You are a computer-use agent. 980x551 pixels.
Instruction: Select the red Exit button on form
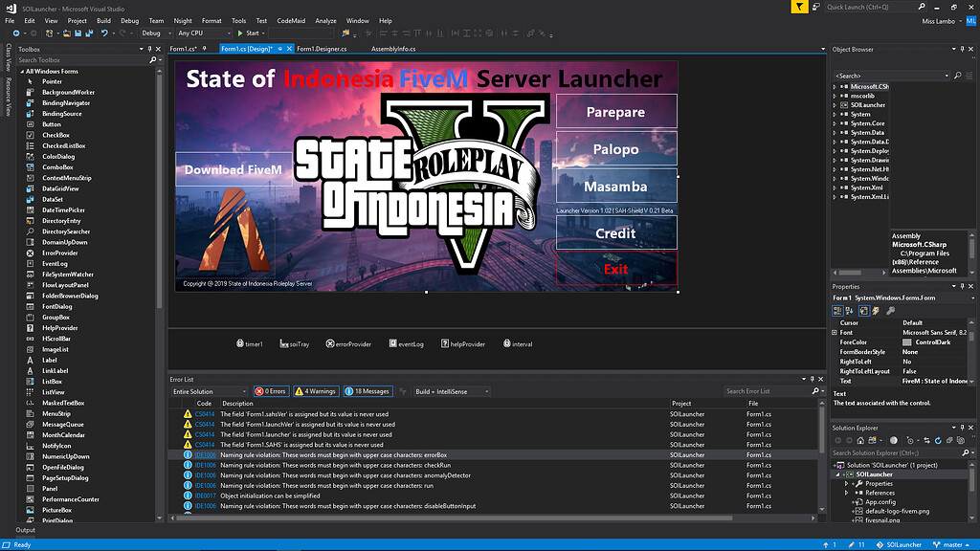coord(616,269)
